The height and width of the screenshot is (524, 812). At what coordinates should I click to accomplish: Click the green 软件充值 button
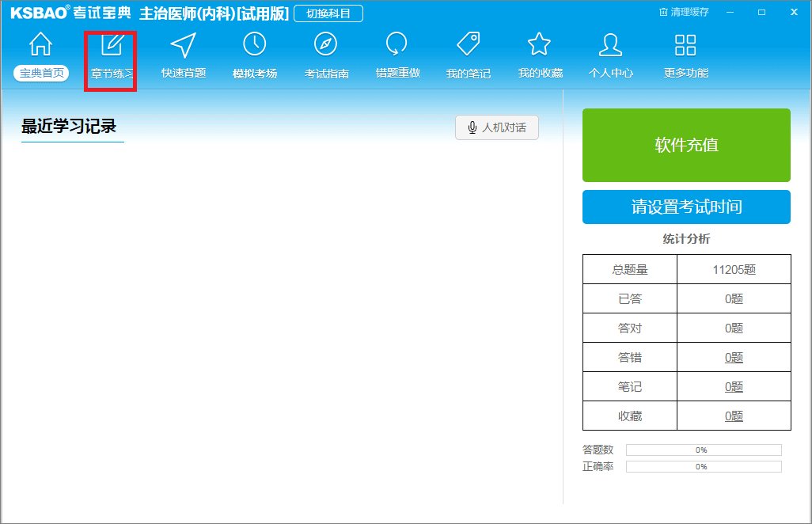(686, 145)
